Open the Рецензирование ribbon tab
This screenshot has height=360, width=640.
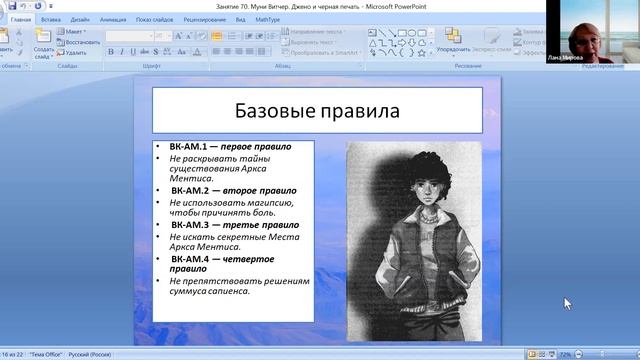[204, 20]
